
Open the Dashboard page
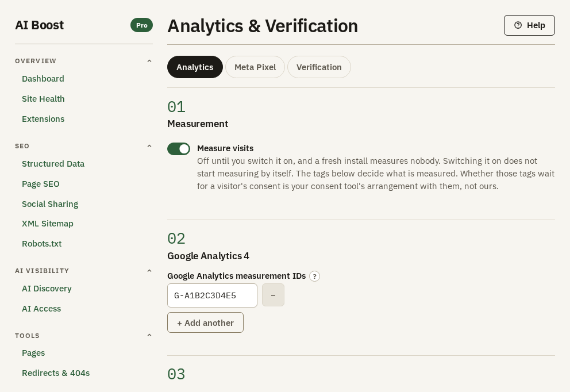pyautogui.click(x=43, y=79)
